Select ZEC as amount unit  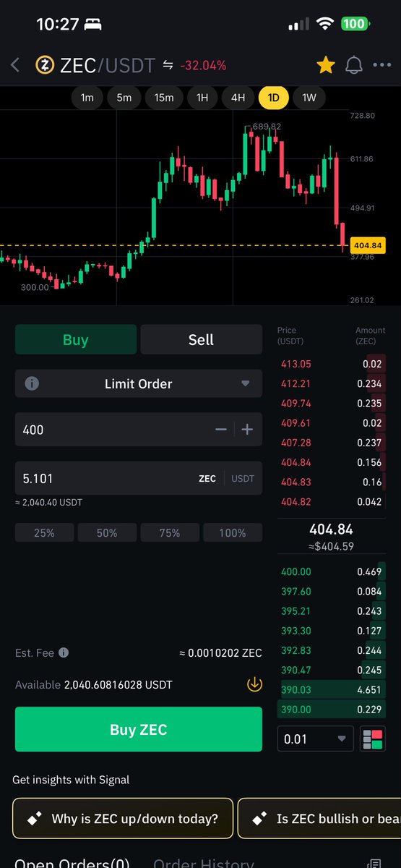point(207,478)
